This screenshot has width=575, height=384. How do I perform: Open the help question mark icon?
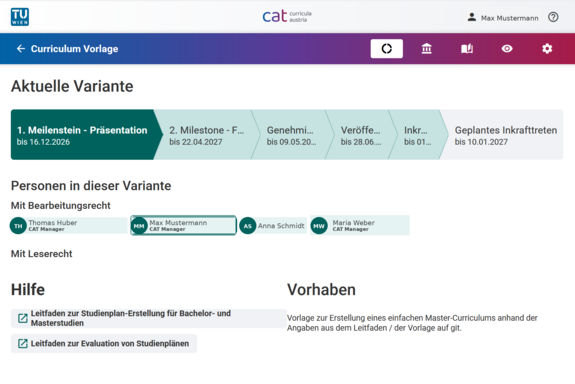click(x=553, y=17)
